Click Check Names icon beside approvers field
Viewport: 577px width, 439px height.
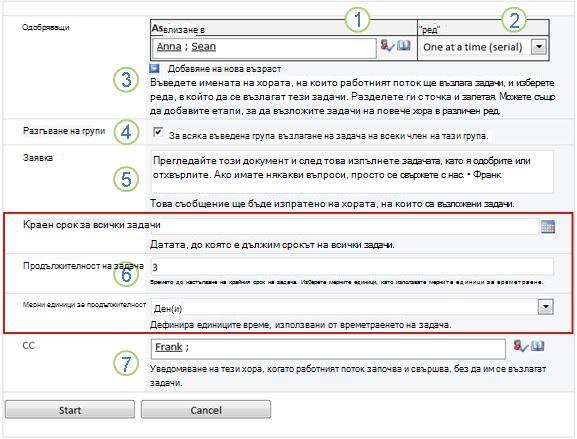(x=387, y=46)
